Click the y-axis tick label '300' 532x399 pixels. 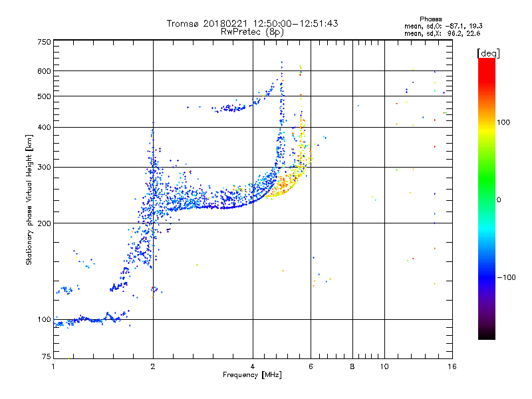tap(44, 167)
